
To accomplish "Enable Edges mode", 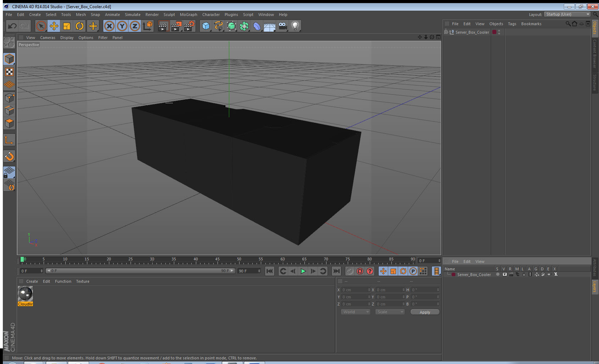I will (x=9, y=110).
